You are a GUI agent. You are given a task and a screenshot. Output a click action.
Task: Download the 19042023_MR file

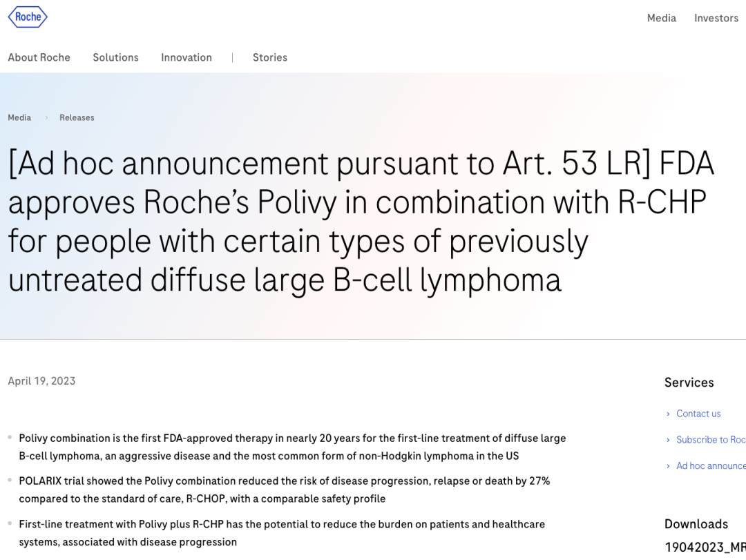coord(705,547)
